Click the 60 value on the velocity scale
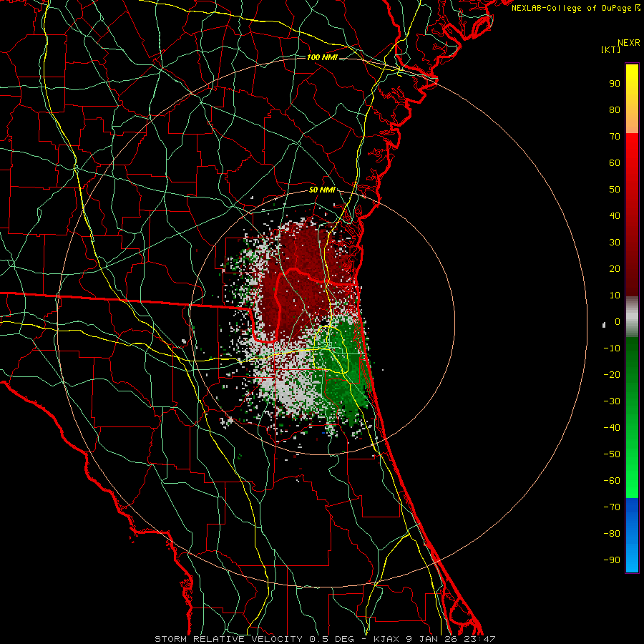Screen dimensions: 644x644 (x=615, y=163)
